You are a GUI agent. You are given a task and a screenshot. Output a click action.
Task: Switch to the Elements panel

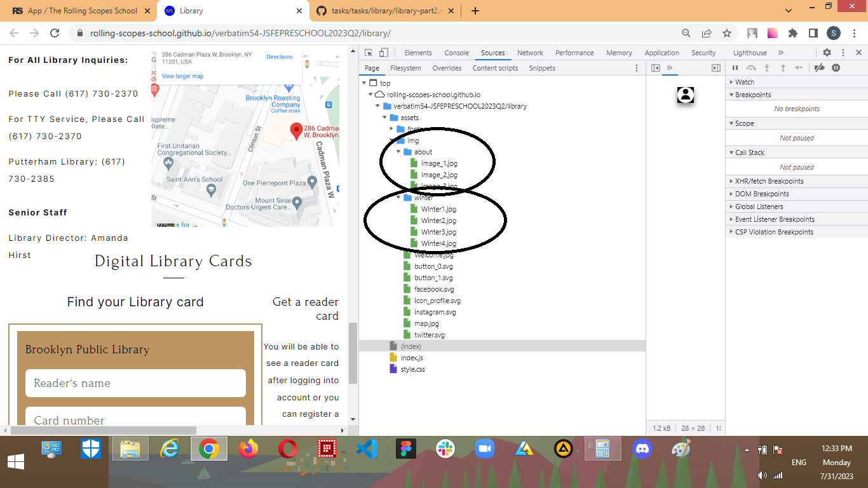click(x=418, y=53)
